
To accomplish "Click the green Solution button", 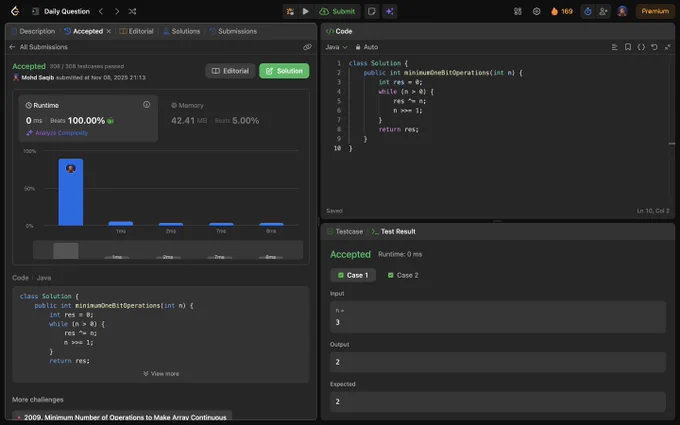I will click(284, 71).
